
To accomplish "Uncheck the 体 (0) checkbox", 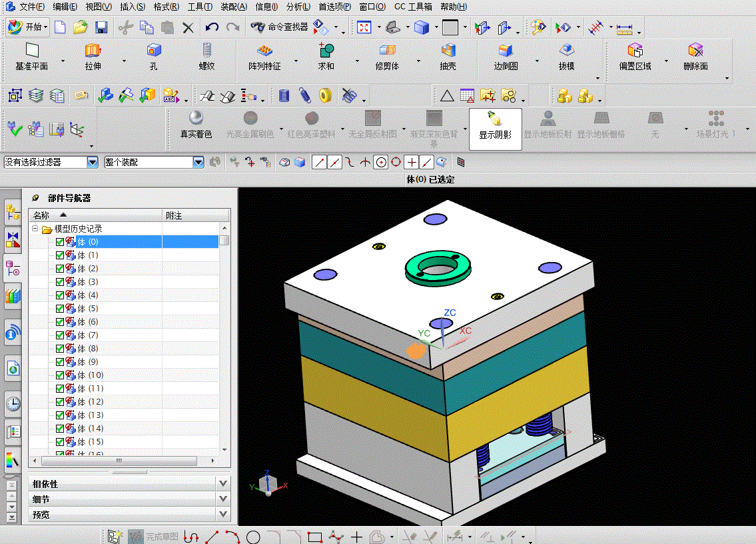I will (60, 242).
